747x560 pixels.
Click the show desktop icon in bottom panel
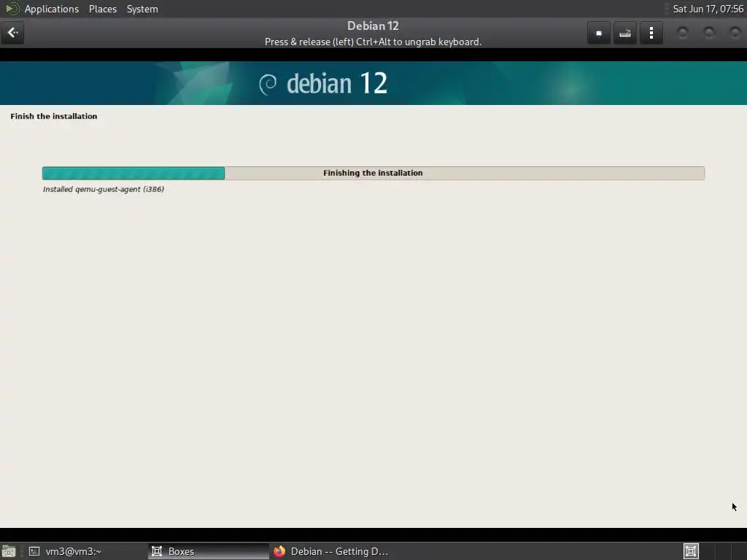[9, 551]
